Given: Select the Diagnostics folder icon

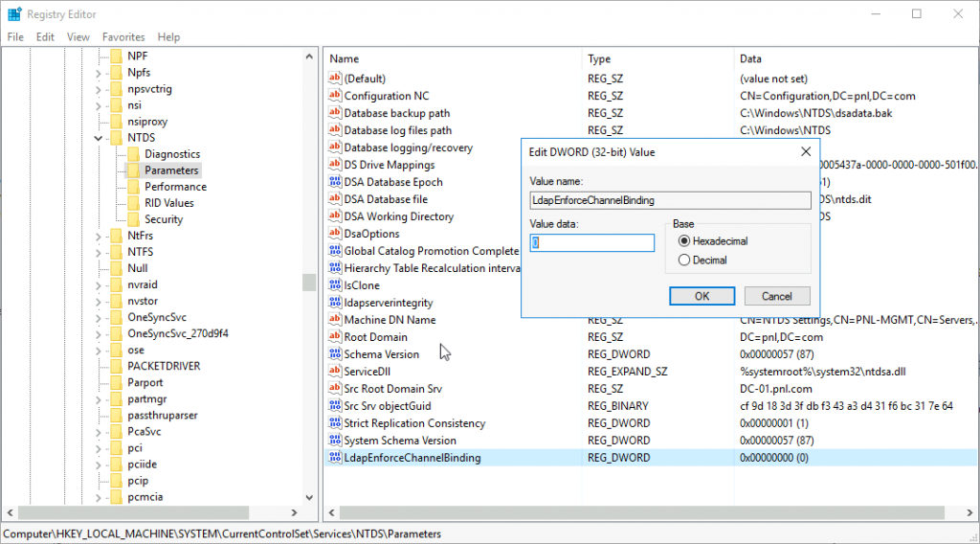Looking at the screenshot, I should (x=133, y=154).
